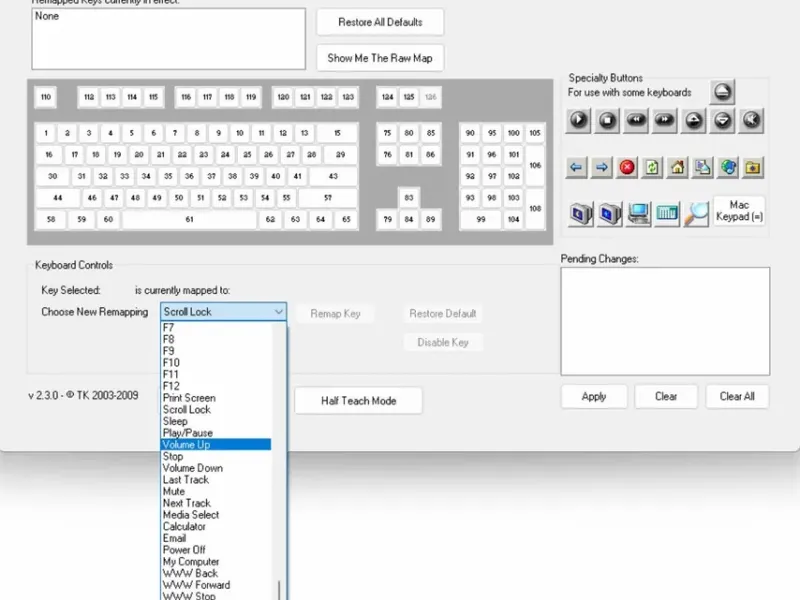800x600 pixels.
Task: Click the monitor icon between Sleep and My Computer
Action: (609, 213)
